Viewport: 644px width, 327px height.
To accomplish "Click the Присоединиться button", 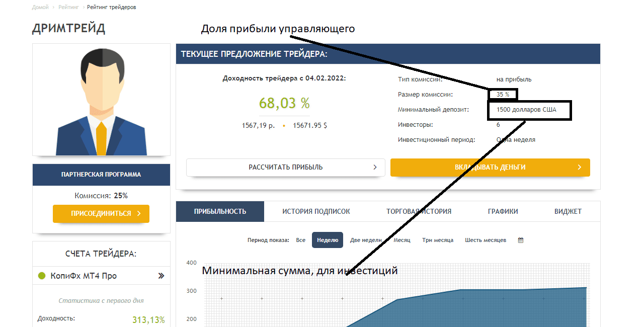I will coord(101,214).
